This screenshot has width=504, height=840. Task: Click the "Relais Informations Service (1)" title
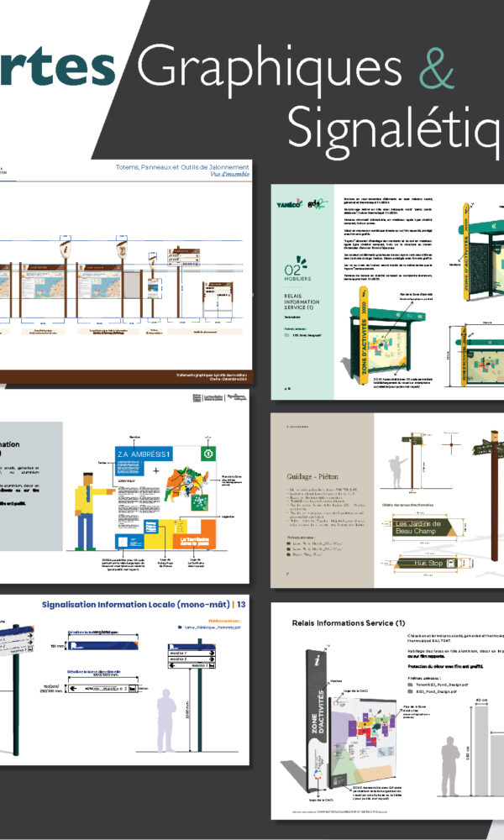coord(348,623)
